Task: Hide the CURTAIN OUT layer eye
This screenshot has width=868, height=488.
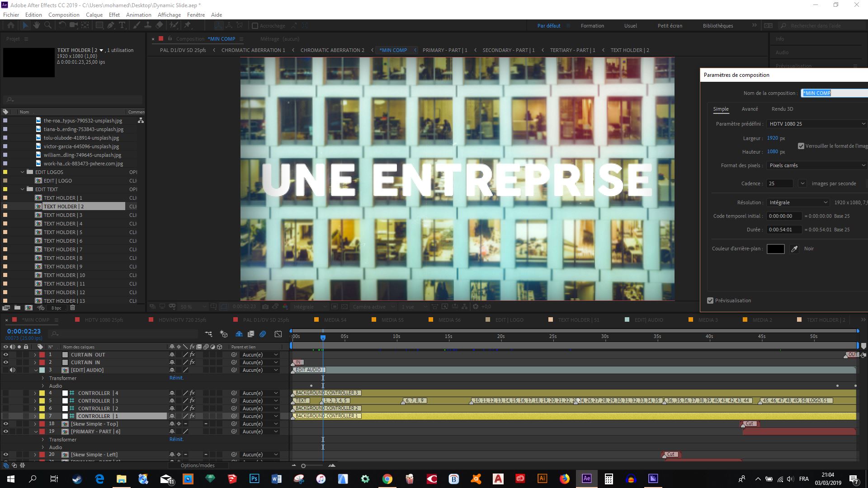Action: 6,355
